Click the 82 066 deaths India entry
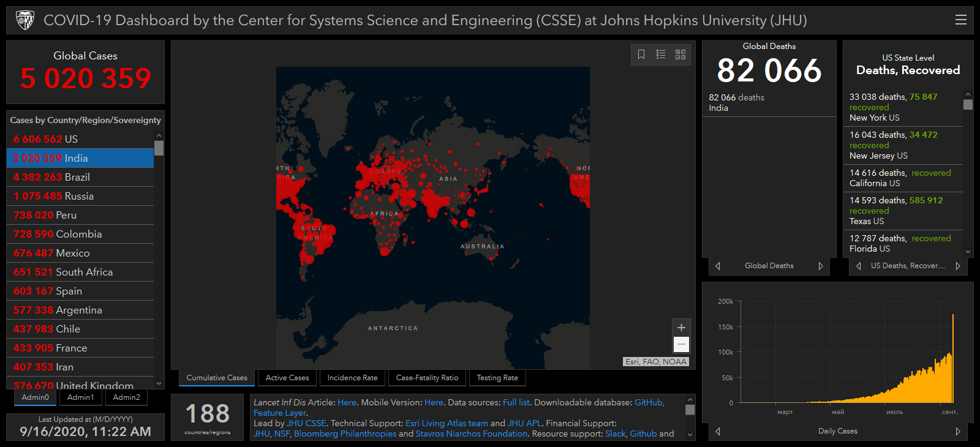 pyautogui.click(x=769, y=102)
